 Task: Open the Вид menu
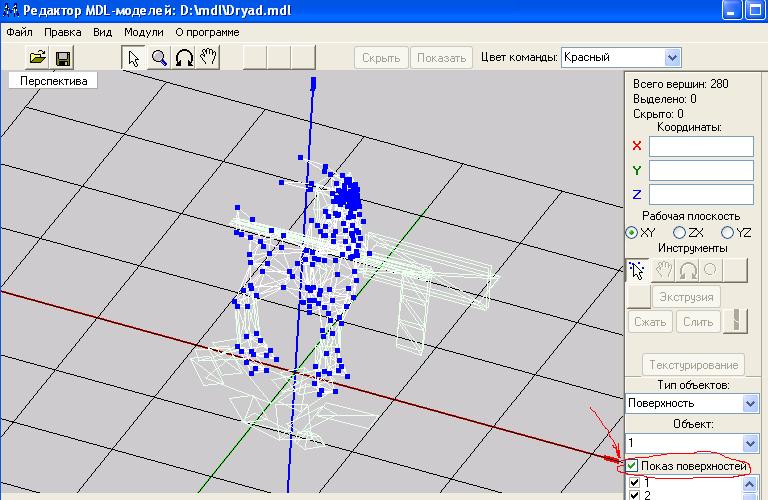click(102, 32)
